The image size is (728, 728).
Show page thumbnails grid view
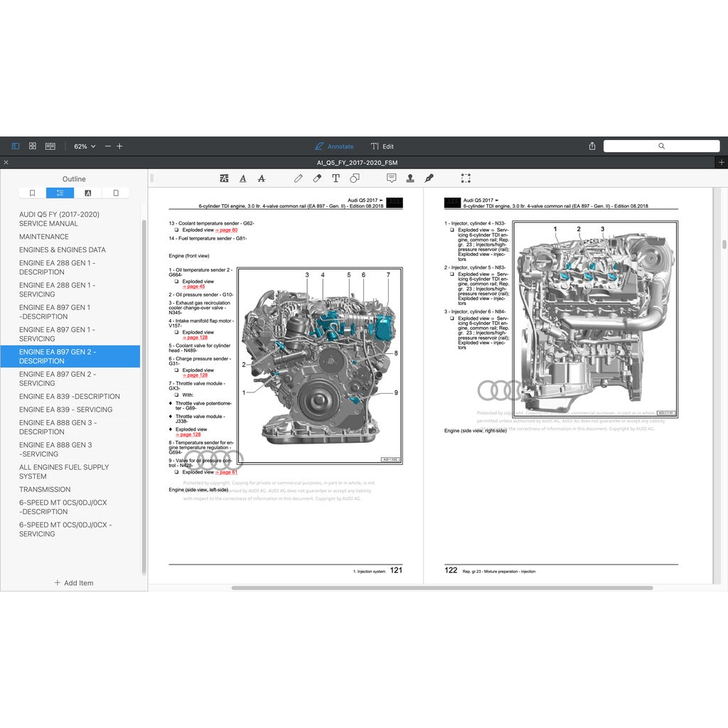coord(33,146)
